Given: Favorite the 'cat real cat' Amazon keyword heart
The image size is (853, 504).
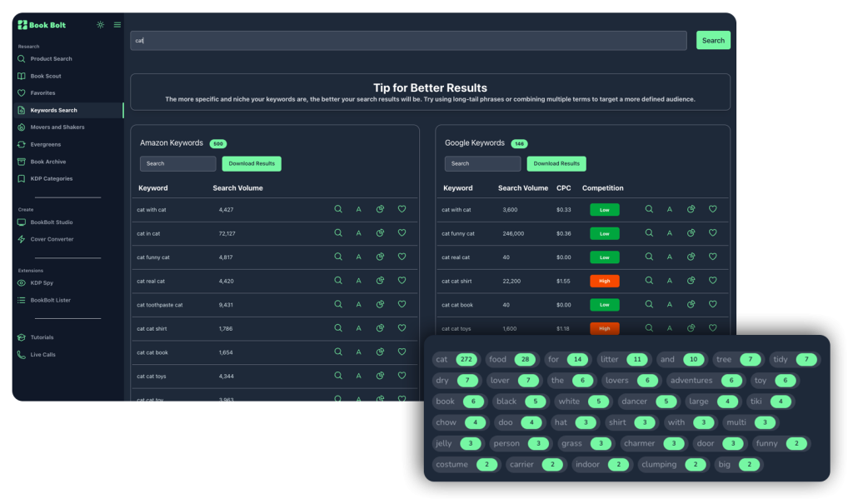Looking at the screenshot, I should tap(402, 282).
